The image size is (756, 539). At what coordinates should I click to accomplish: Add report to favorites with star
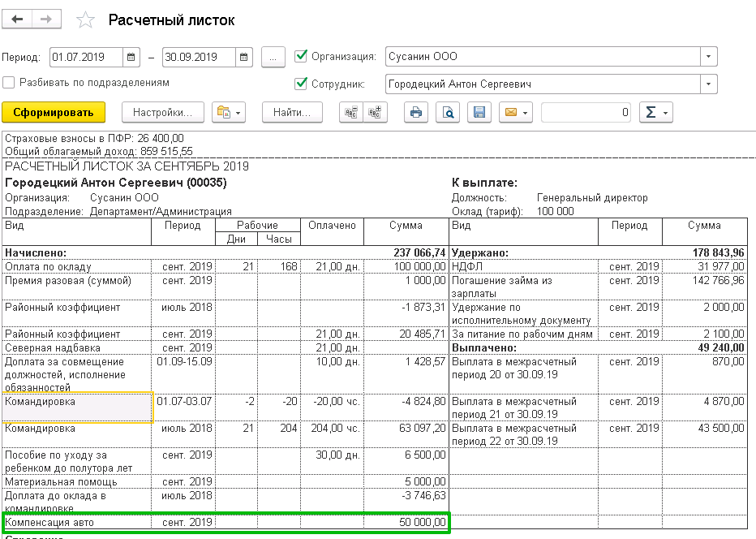coord(85,20)
